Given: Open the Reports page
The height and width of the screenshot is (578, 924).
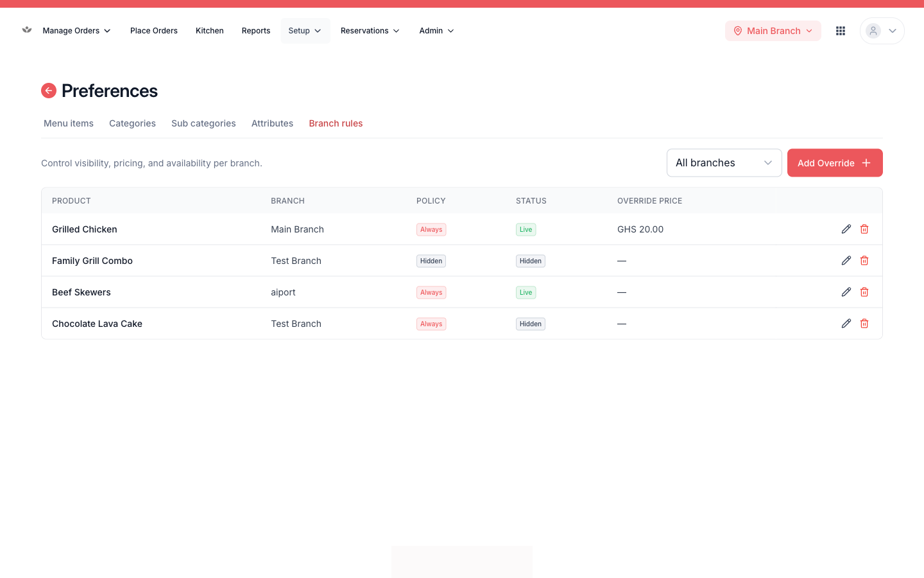Looking at the screenshot, I should click(x=256, y=31).
